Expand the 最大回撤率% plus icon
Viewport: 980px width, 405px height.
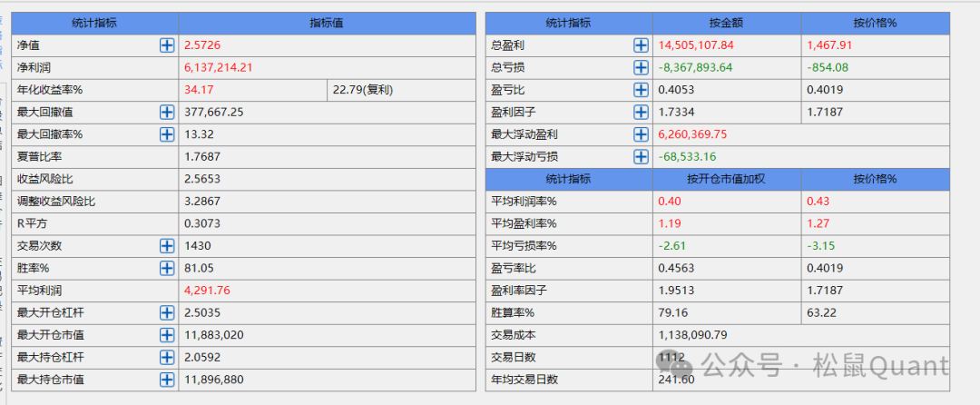167,134
